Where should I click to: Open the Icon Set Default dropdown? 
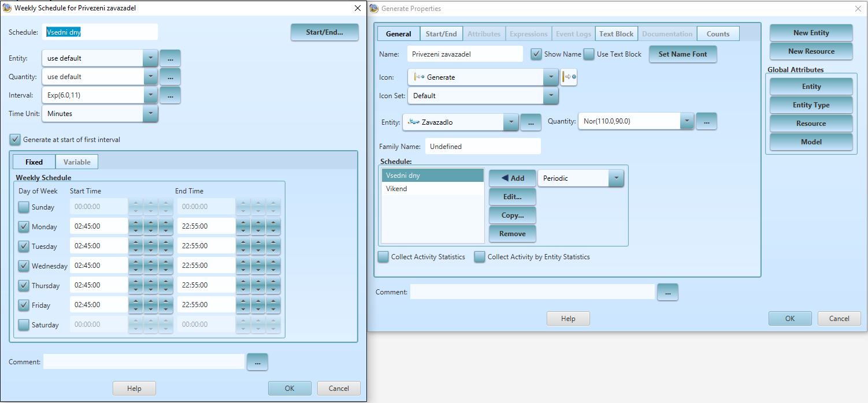551,96
